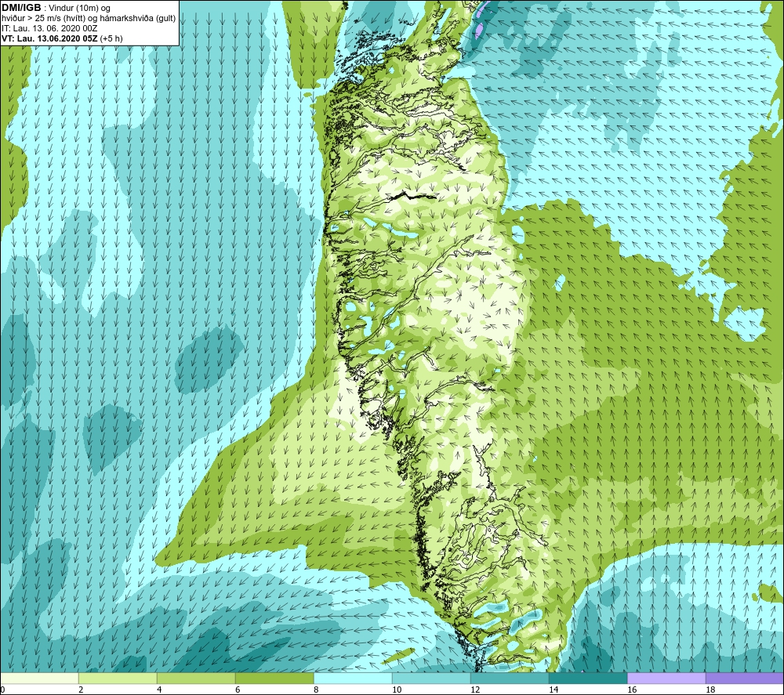Click the legend scale value 10
784x695 pixels.
point(397,690)
